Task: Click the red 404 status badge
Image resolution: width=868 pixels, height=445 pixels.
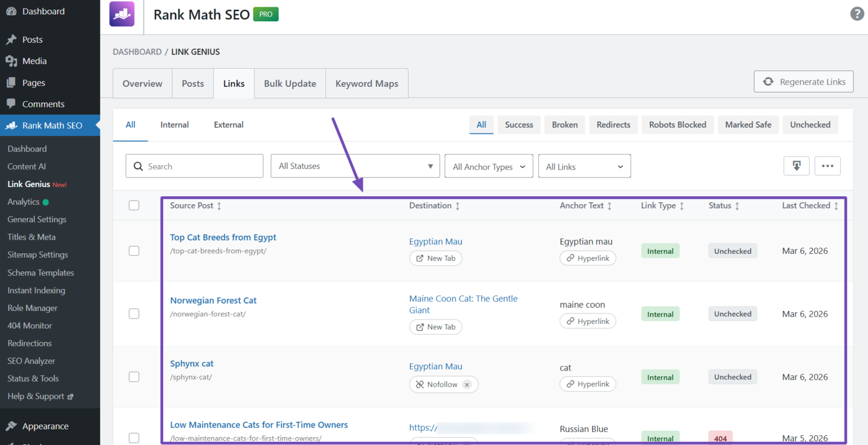Action: (x=720, y=438)
